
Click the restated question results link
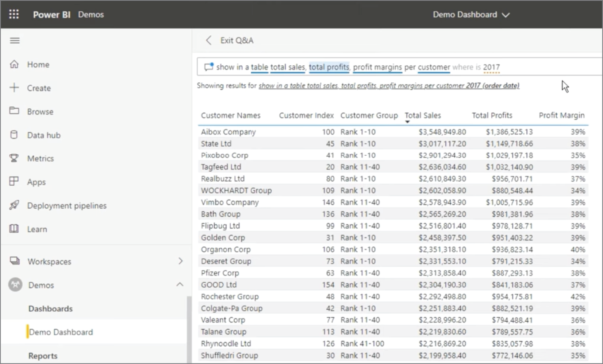[x=389, y=86]
